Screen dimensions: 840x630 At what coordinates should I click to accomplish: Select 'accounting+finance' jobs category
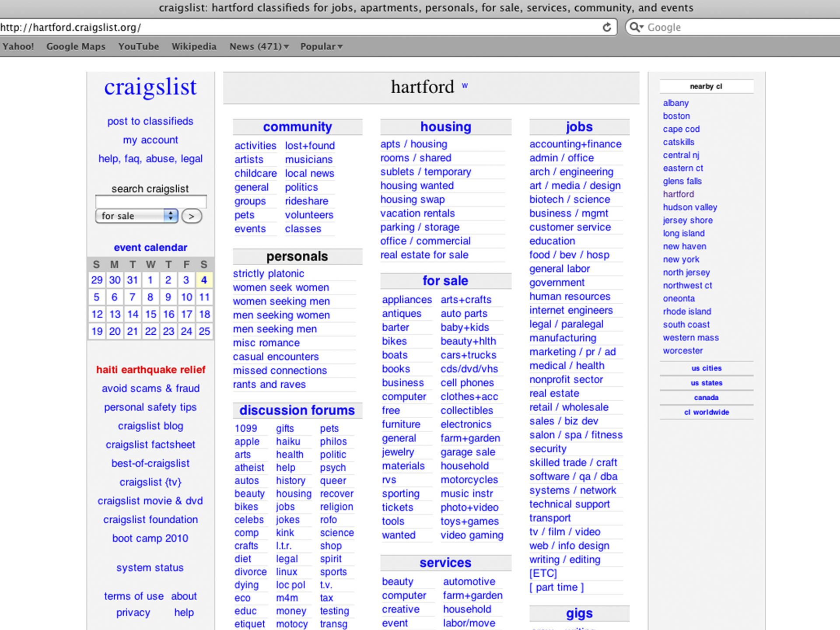point(575,144)
